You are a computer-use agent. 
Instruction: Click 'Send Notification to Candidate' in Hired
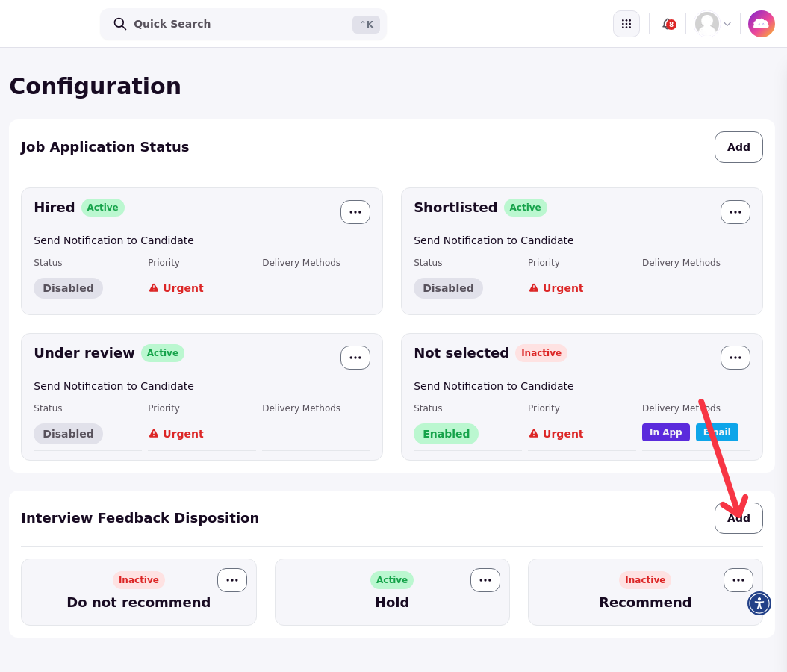tap(114, 240)
